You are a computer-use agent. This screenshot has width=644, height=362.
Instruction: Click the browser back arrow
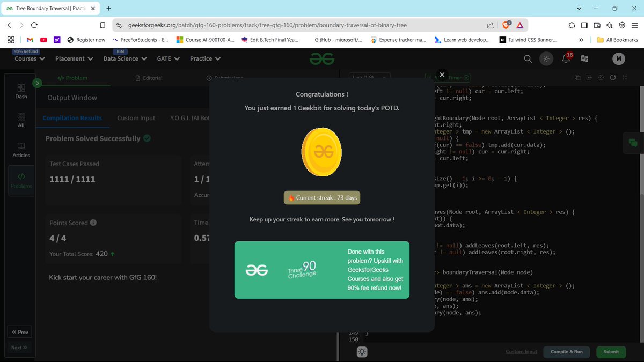9,25
